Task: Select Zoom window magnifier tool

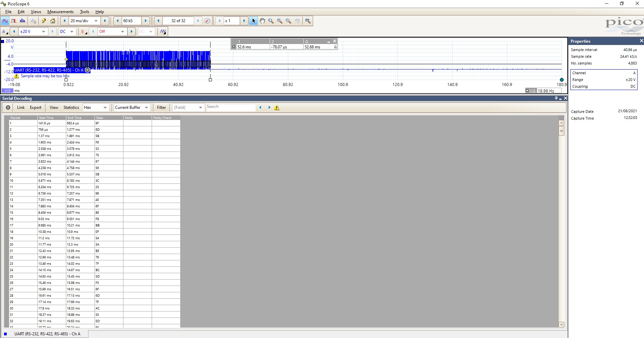Action: pyautogui.click(x=271, y=21)
